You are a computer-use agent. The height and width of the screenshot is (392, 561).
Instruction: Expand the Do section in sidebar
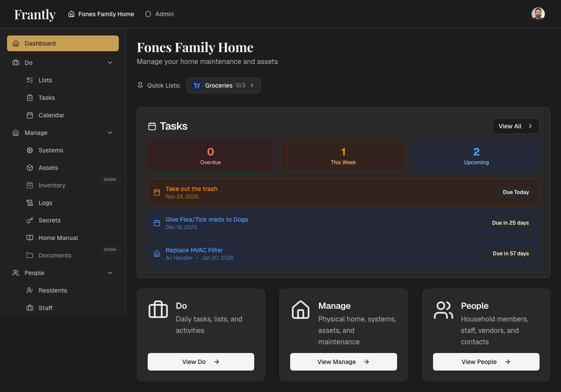(110, 63)
